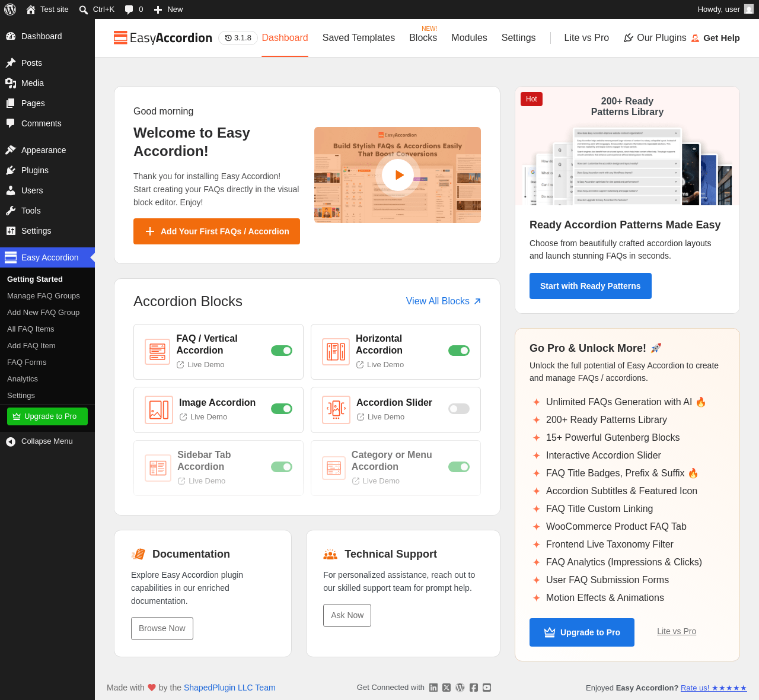Open the X (Twitter) social icon

tap(447, 688)
